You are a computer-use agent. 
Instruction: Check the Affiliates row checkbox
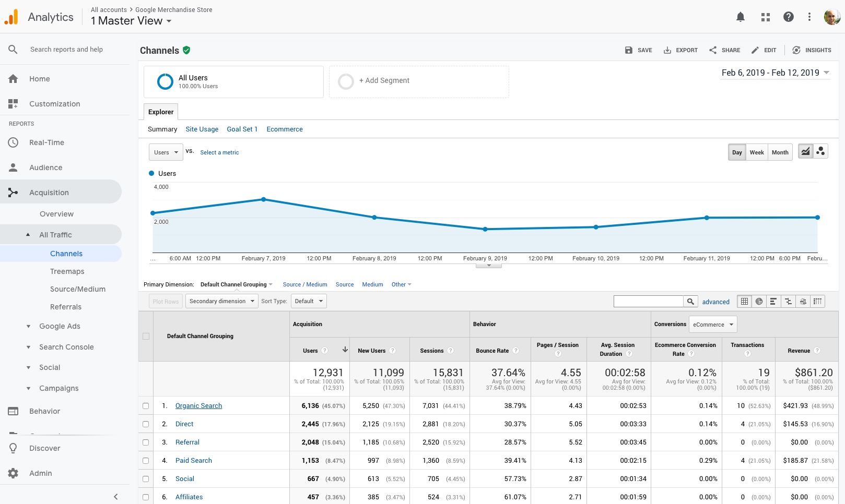tap(146, 497)
